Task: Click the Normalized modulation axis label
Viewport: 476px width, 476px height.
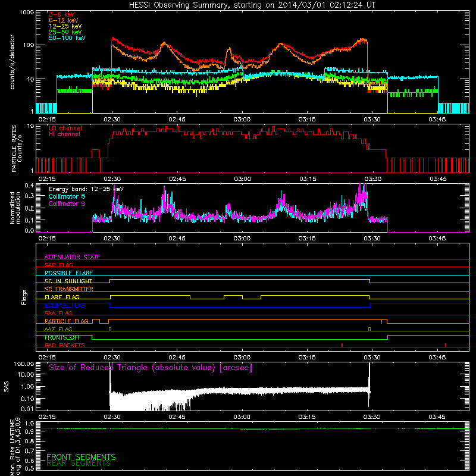Action: tap(15, 208)
